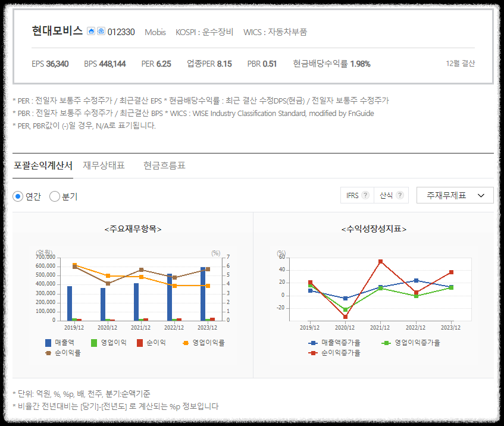
Task: Open the 주재무제표 dropdown
Action: point(455,195)
